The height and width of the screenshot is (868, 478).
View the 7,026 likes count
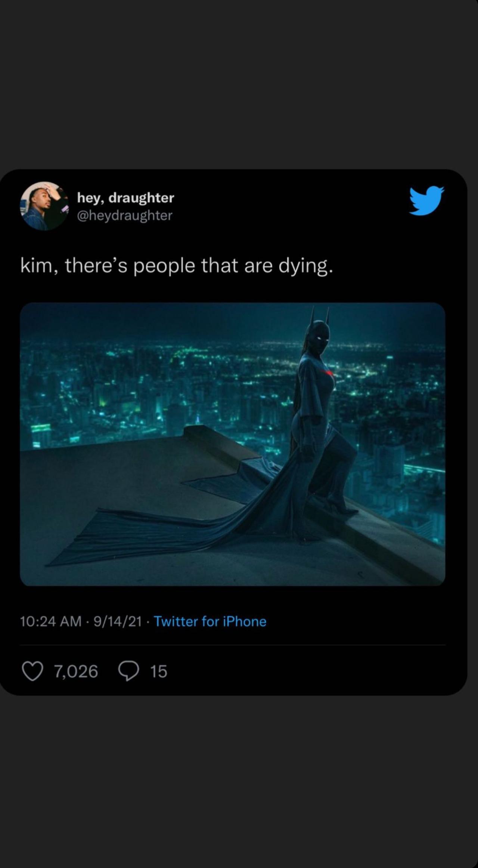[x=76, y=671]
